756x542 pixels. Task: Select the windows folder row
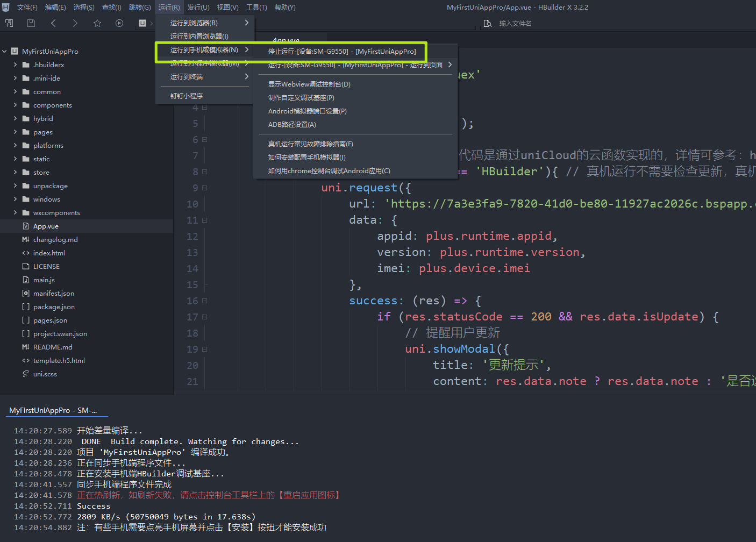[x=87, y=199]
